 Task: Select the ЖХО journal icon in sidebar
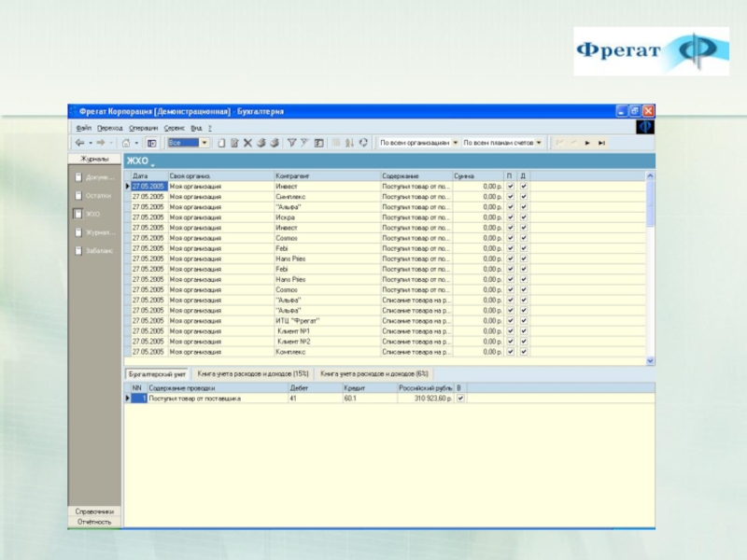click(x=78, y=214)
